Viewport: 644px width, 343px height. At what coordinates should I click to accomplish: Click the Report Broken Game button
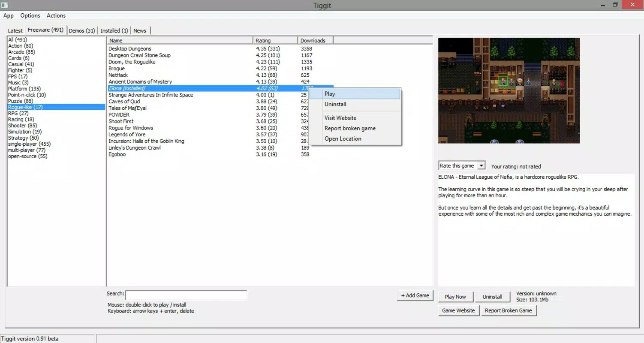pyautogui.click(x=509, y=310)
